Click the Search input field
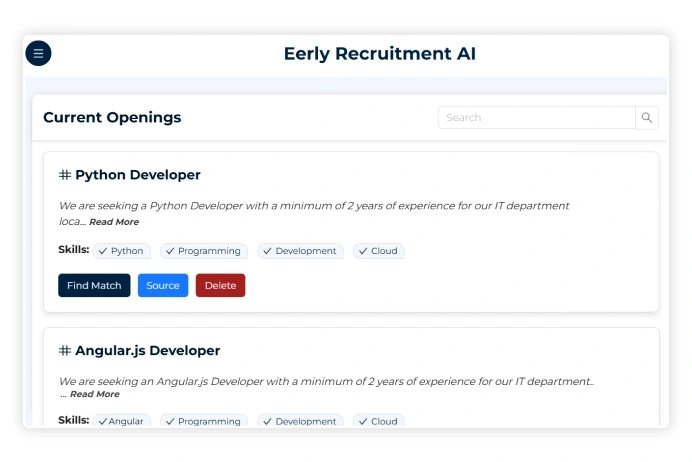Image resolution: width=692 pixels, height=462 pixels. (x=536, y=118)
